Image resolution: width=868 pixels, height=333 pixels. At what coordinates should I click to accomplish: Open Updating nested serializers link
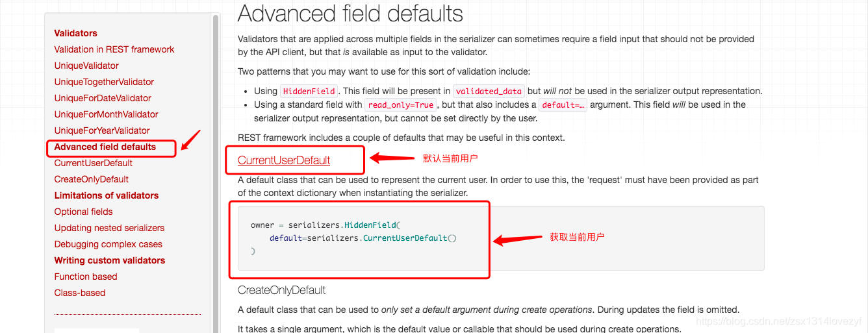pyautogui.click(x=109, y=228)
